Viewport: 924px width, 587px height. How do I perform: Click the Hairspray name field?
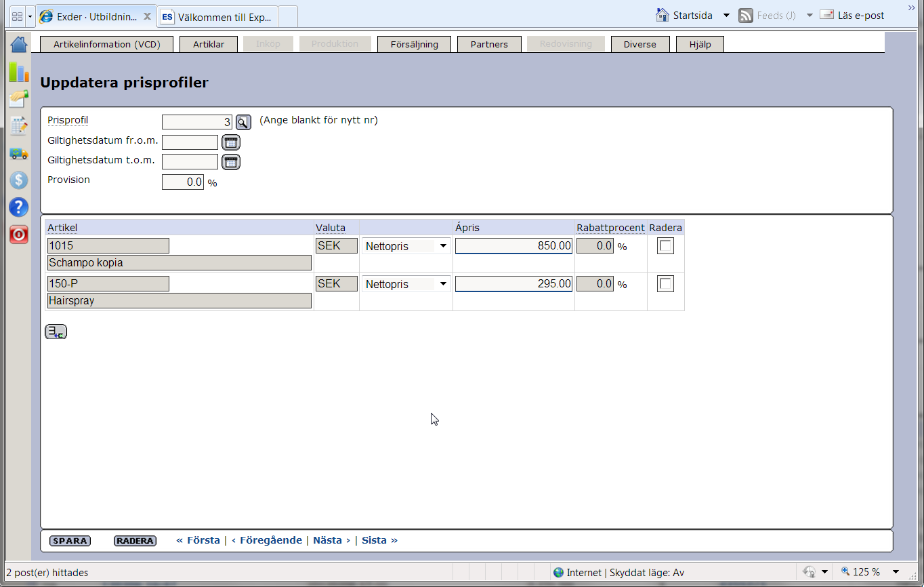180,300
